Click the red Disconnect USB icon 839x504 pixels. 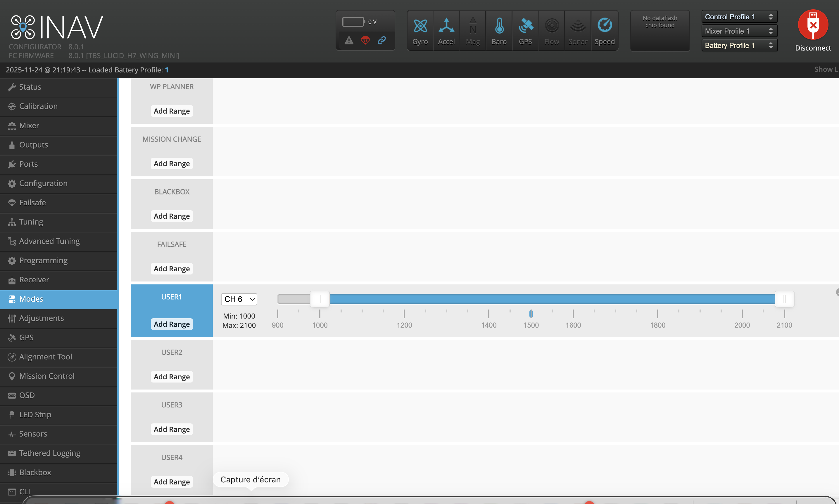(x=813, y=25)
